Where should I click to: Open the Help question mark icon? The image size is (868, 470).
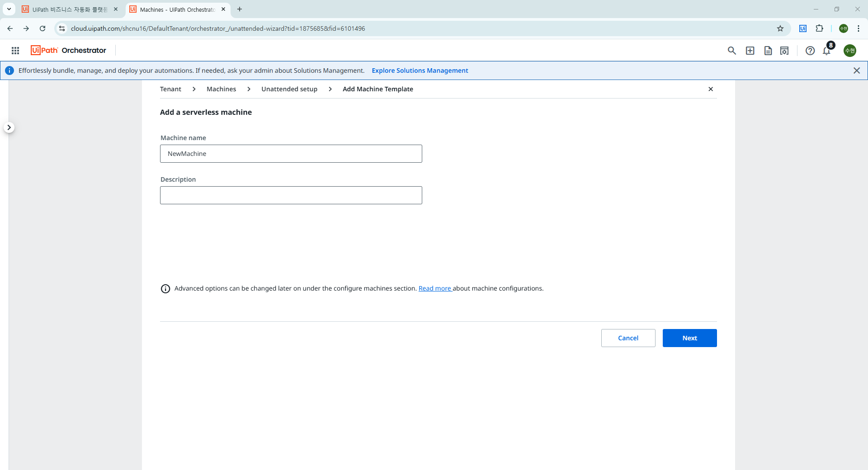click(x=810, y=51)
